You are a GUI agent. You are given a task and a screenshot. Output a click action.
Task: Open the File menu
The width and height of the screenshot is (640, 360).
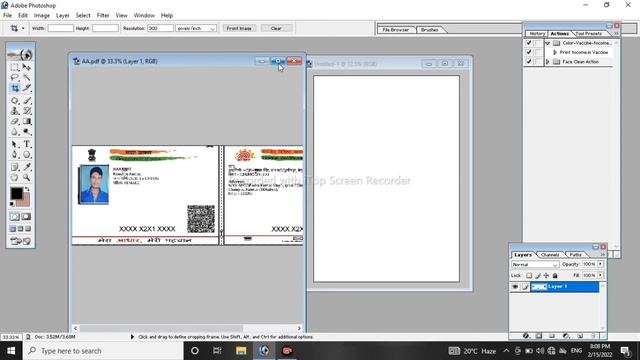click(7, 15)
